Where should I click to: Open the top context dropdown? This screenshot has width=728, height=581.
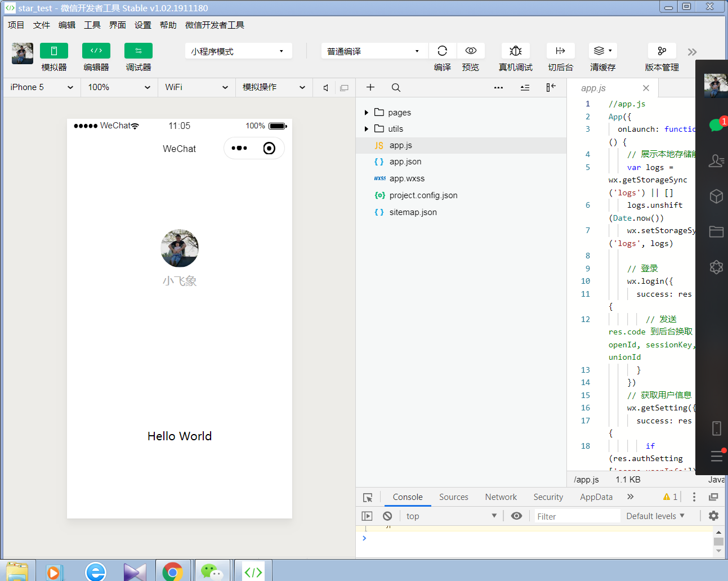tap(452, 516)
